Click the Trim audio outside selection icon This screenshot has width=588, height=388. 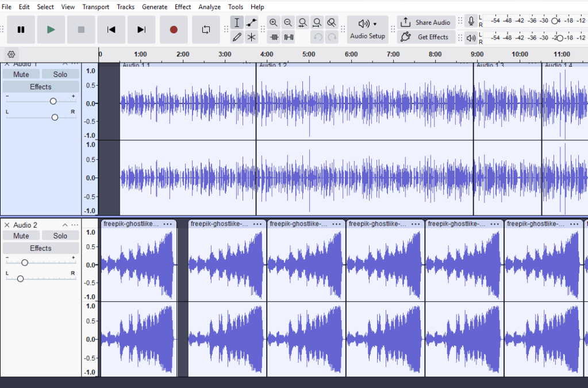tap(274, 37)
